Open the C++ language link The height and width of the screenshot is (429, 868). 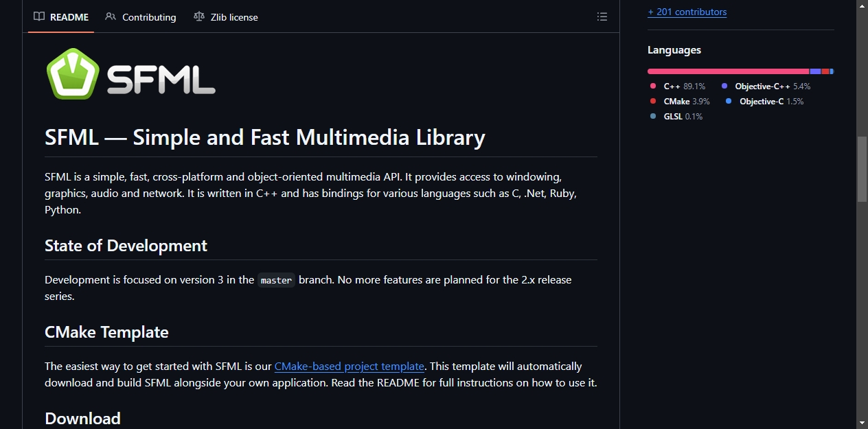678,86
